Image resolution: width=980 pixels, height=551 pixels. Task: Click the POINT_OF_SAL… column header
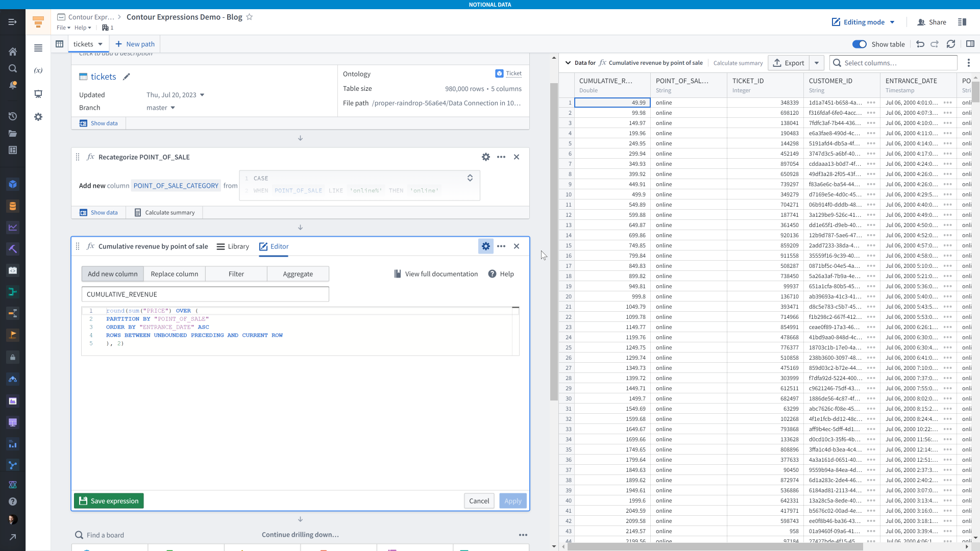pos(689,85)
